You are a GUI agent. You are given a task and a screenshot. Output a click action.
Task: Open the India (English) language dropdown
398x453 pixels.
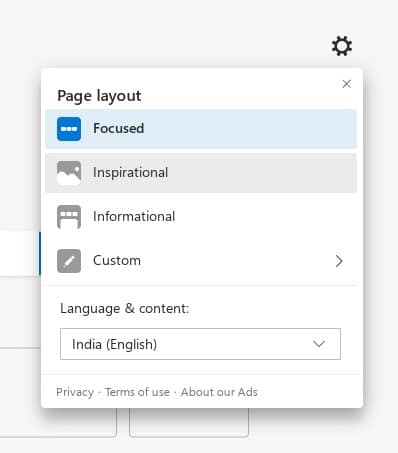click(200, 344)
